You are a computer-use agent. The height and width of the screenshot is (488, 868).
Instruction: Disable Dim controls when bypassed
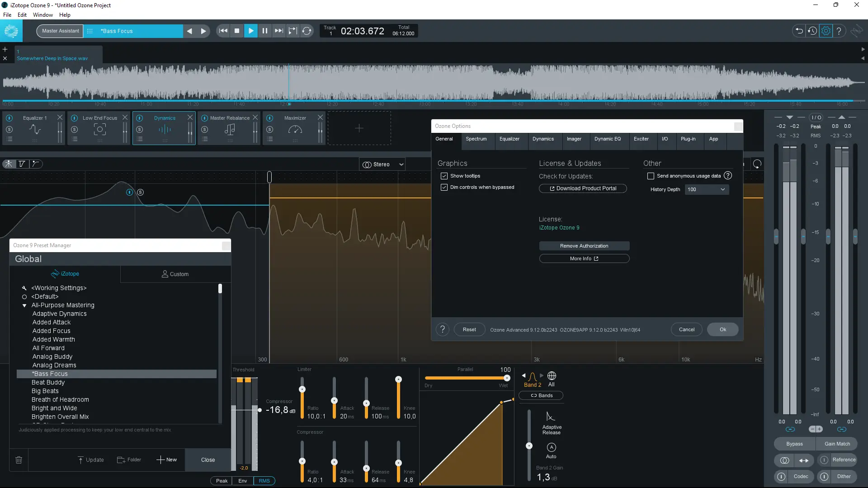444,187
